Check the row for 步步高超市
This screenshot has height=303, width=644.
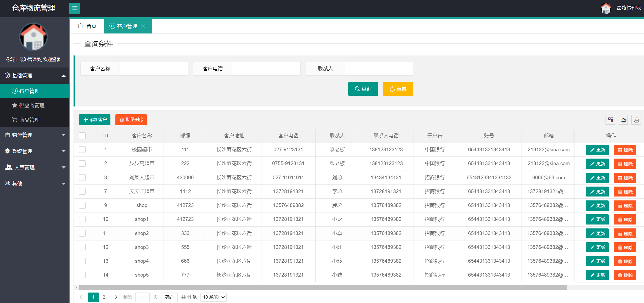point(82,164)
